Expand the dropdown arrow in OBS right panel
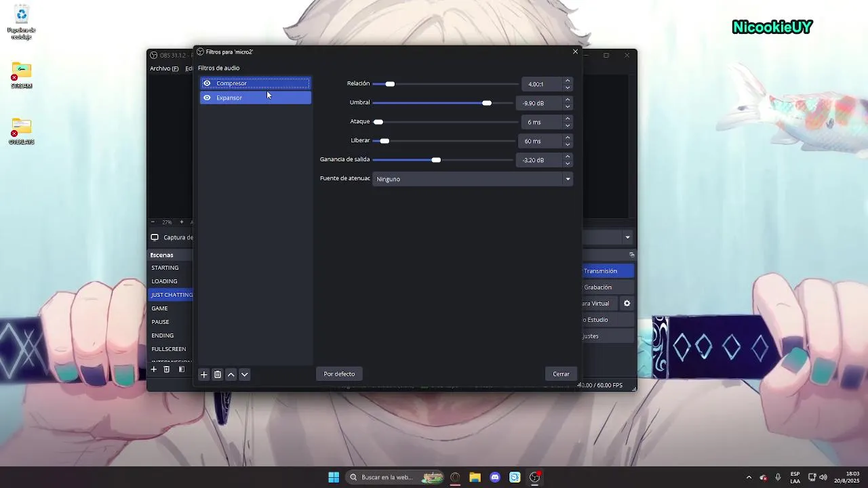This screenshot has height=488, width=868. (x=627, y=237)
